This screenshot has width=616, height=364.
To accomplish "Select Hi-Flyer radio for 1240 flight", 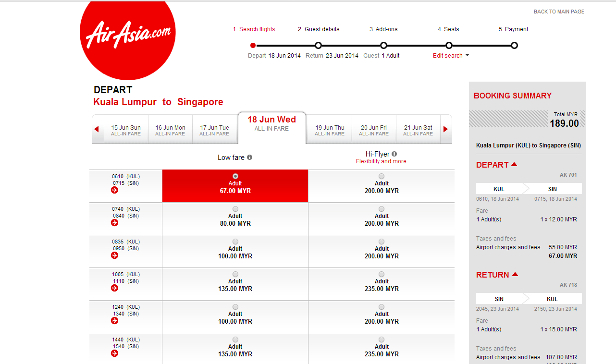I will click(382, 307).
